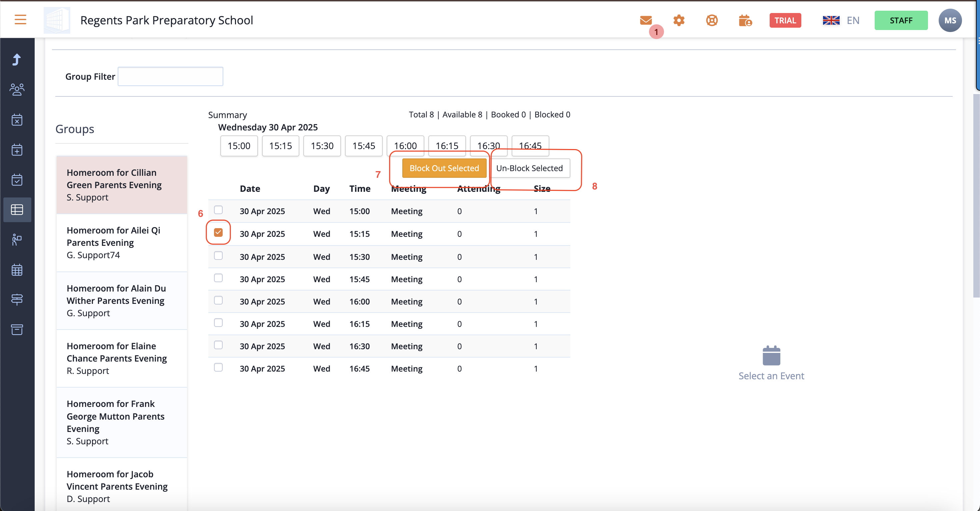Click the archive box sidebar icon
The height and width of the screenshot is (511, 980).
[x=17, y=329]
